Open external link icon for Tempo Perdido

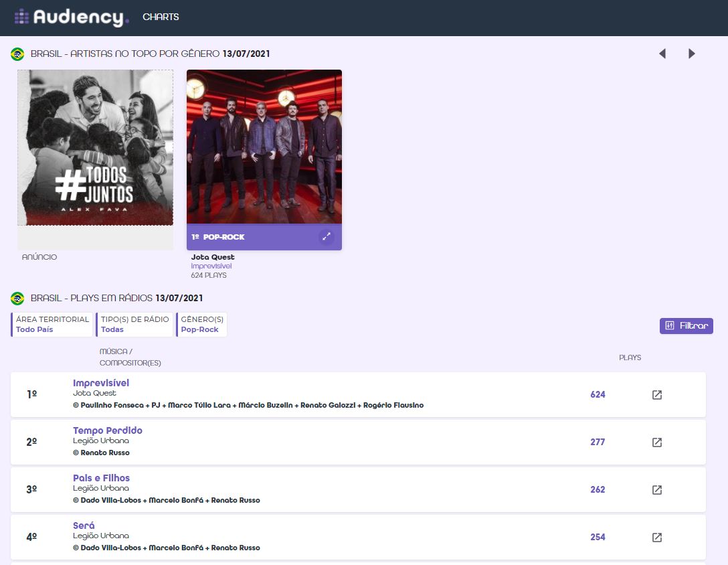point(657,442)
